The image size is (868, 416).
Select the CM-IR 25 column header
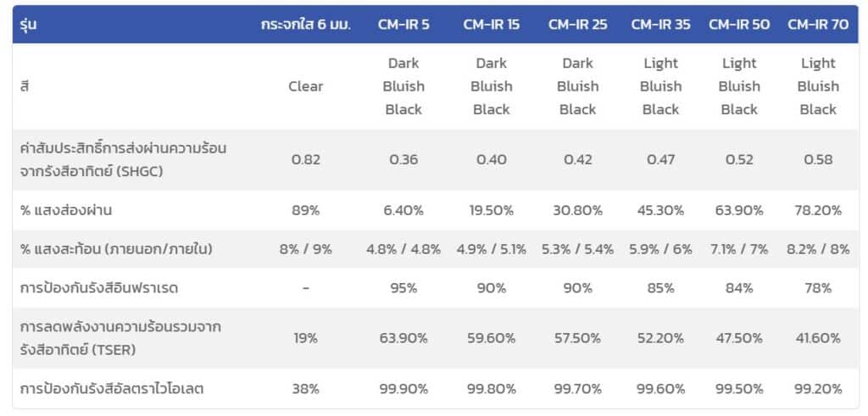pyautogui.click(x=577, y=25)
